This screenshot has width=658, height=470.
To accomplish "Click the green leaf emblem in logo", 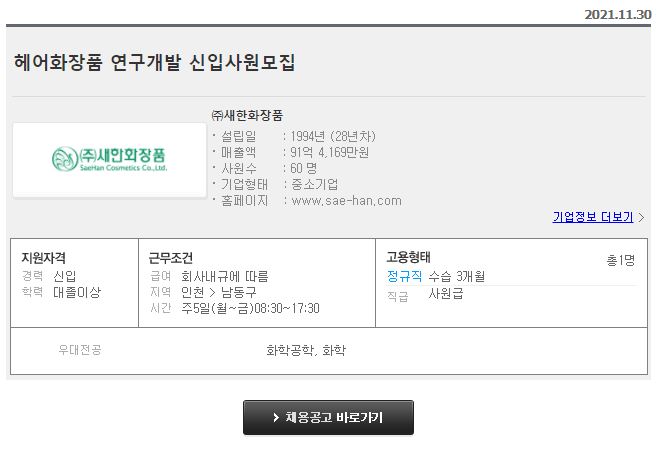I will coord(65,159).
